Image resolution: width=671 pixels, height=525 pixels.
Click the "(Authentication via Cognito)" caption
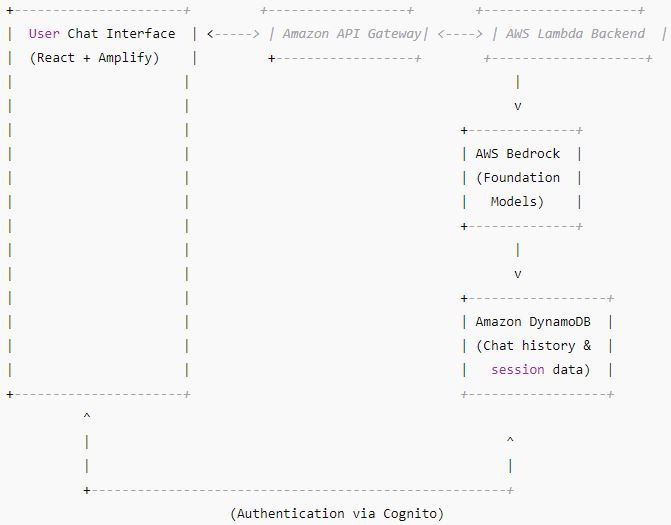[336, 513]
